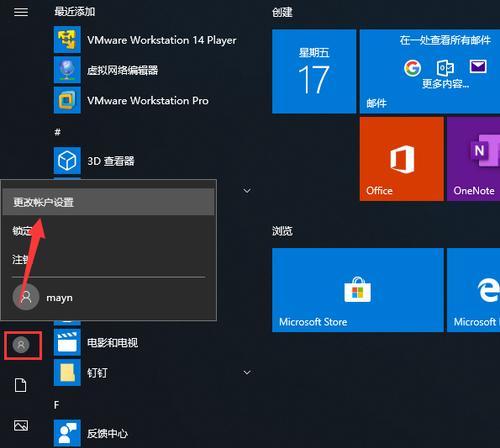Open 反馈中心 app icon
The width and height of the screenshot is (500, 448).
[67, 433]
